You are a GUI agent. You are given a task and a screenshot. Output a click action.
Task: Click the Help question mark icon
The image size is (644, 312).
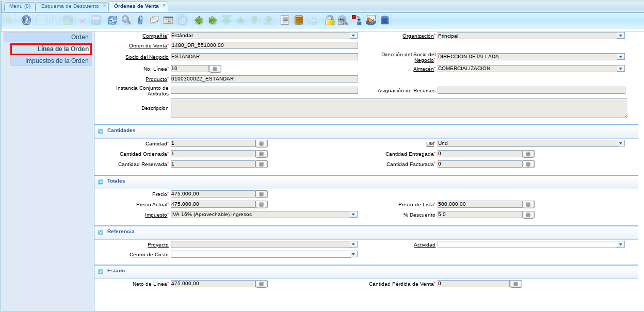[26, 21]
